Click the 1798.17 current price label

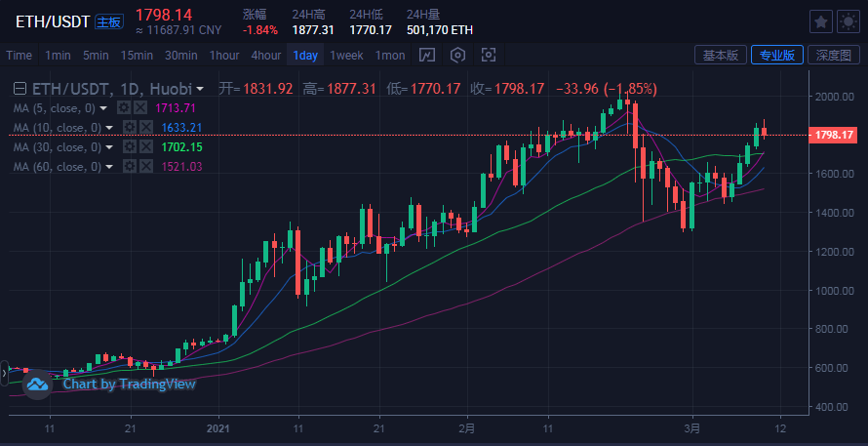(x=834, y=135)
